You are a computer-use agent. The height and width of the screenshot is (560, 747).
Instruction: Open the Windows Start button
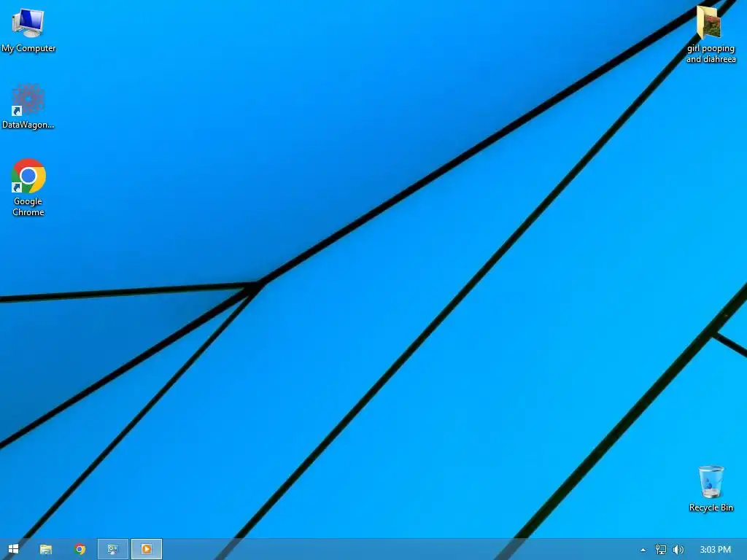pos(13,549)
